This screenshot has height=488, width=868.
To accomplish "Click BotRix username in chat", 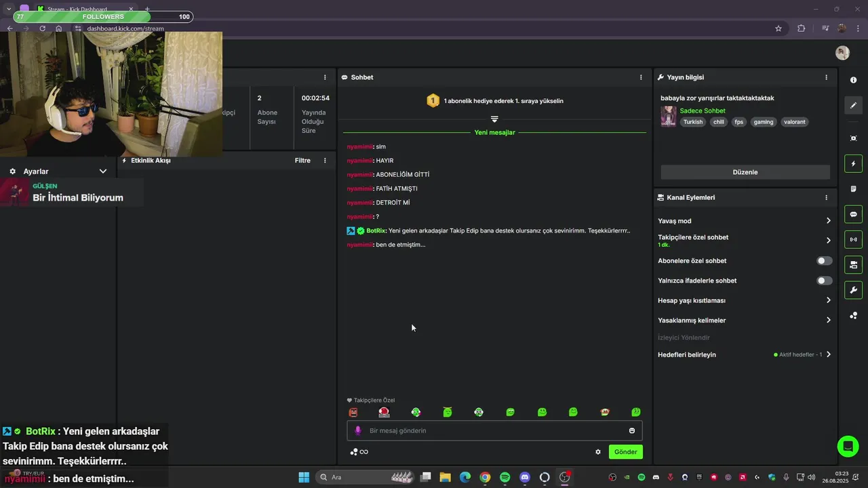I will tap(376, 230).
